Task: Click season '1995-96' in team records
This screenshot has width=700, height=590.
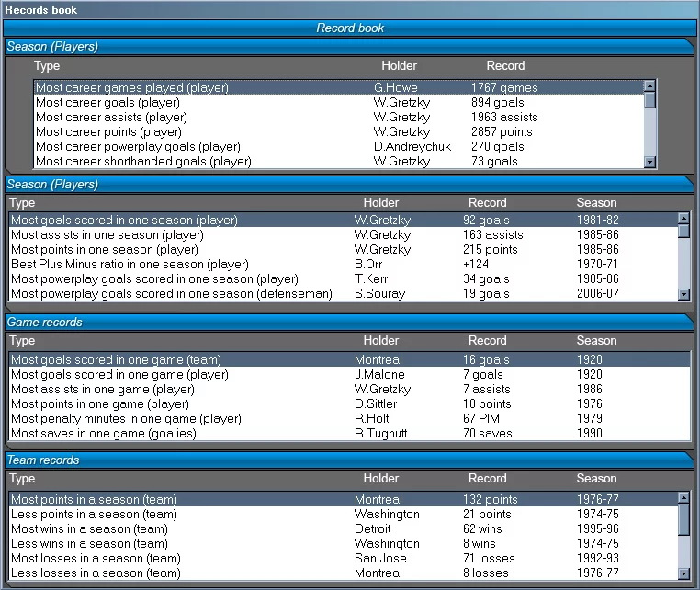Action: [598, 528]
